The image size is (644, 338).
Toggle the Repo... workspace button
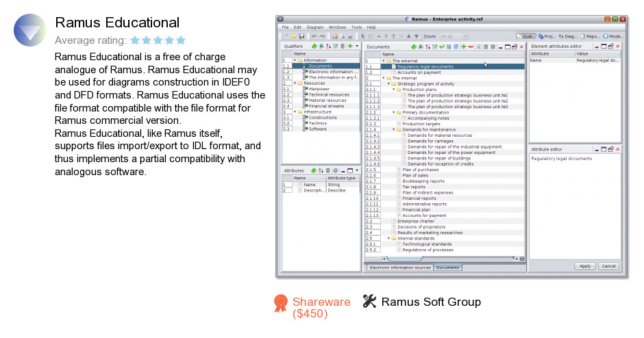pyautogui.click(x=590, y=36)
